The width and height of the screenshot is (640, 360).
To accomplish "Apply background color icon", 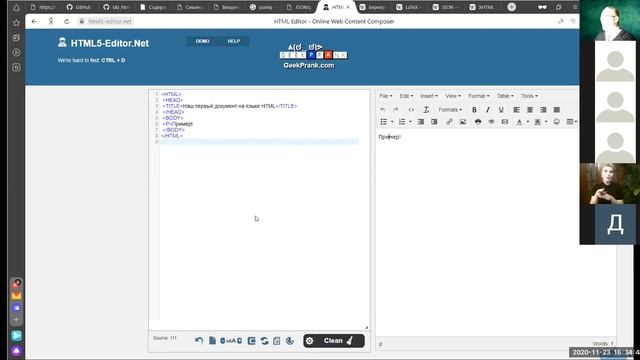I will click(538, 122).
